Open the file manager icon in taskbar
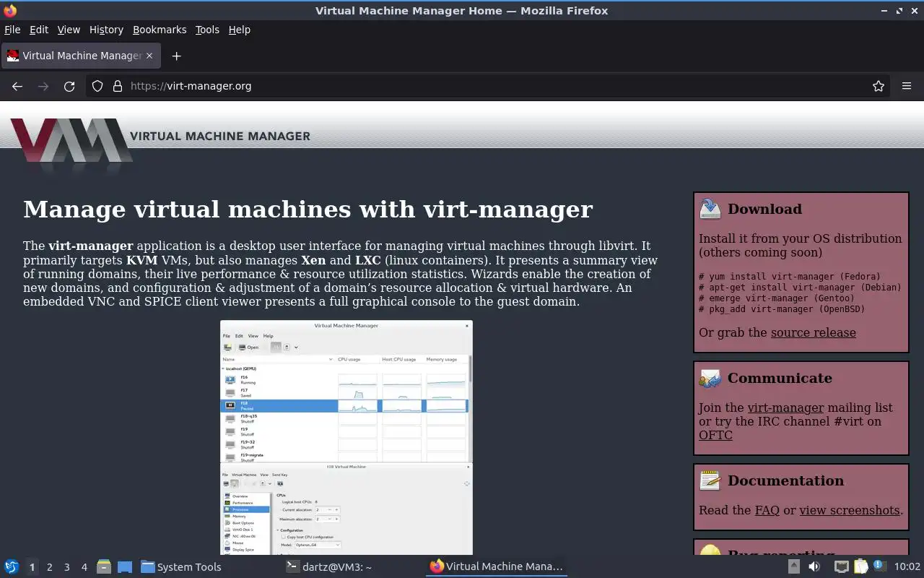This screenshot has width=924, height=578. [103, 566]
